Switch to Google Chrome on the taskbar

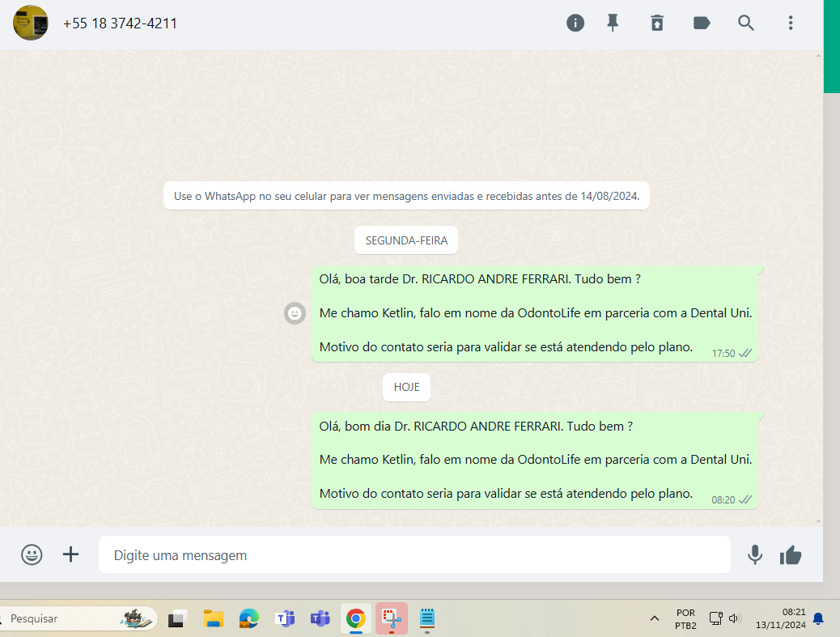click(x=356, y=618)
